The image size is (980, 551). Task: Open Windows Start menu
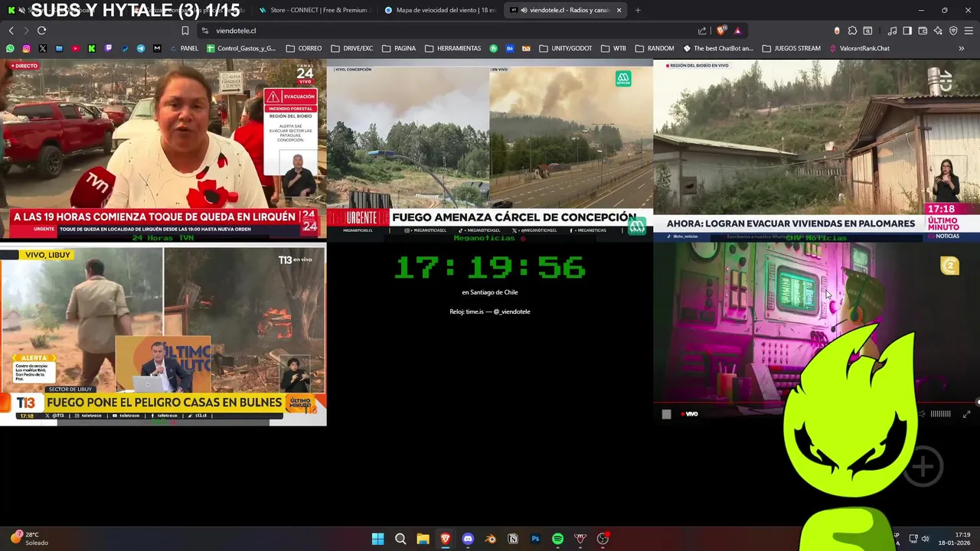377,539
